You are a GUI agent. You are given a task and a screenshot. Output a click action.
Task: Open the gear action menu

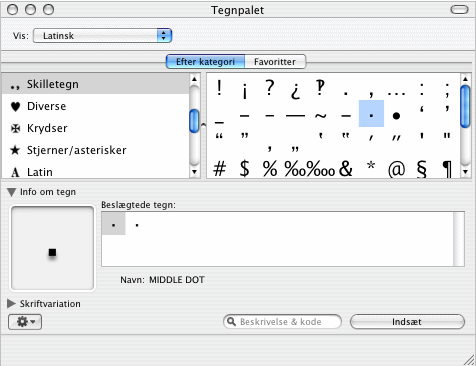25,322
